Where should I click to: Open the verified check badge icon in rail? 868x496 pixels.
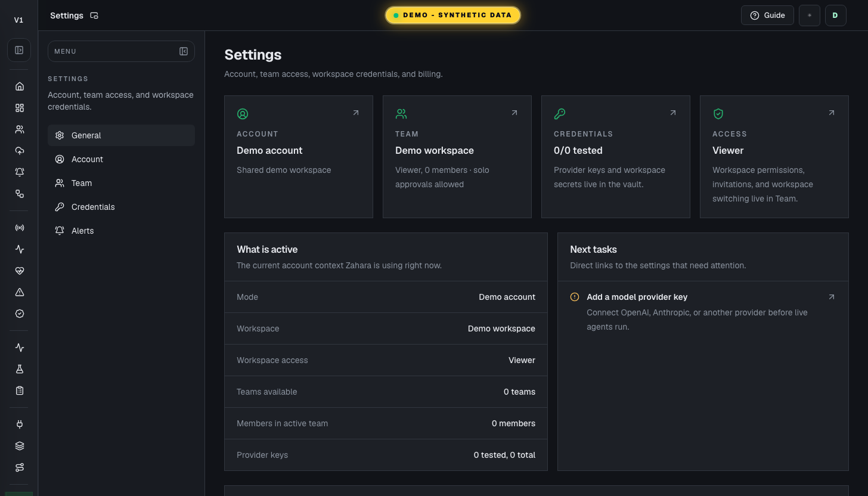(20, 314)
